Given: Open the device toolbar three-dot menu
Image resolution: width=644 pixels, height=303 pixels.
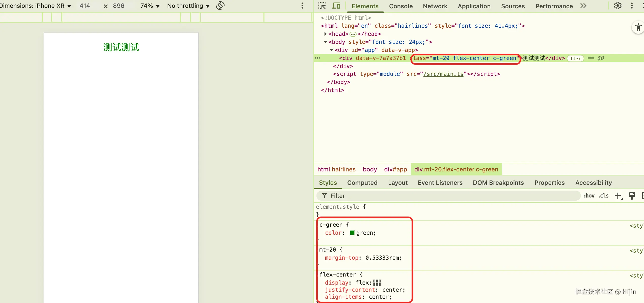Looking at the screenshot, I should 302,6.
